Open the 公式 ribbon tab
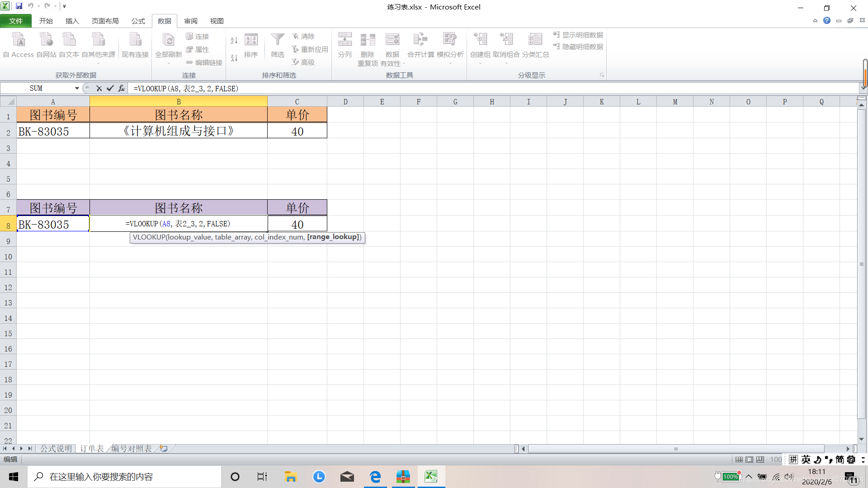The width and height of the screenshot is (868, 488). (138, 21)
